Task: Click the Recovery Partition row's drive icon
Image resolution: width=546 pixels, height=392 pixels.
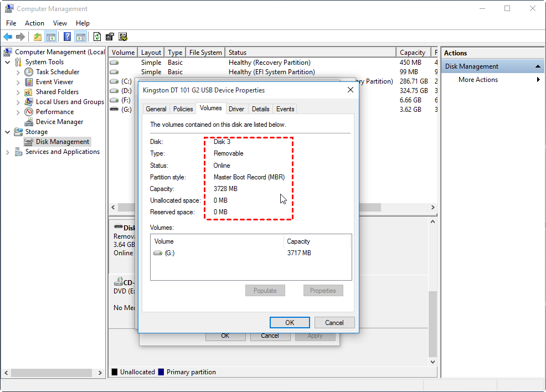Action: click(x=114, y=63)
